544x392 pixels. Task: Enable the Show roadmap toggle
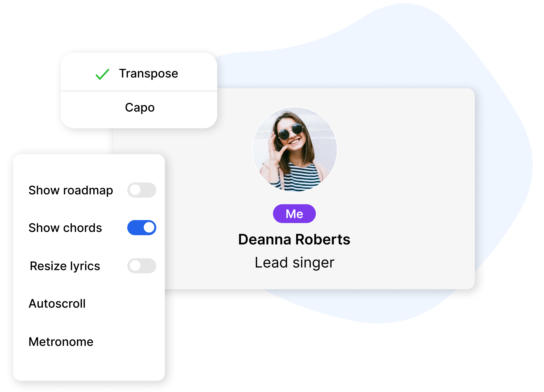point(142,190)
